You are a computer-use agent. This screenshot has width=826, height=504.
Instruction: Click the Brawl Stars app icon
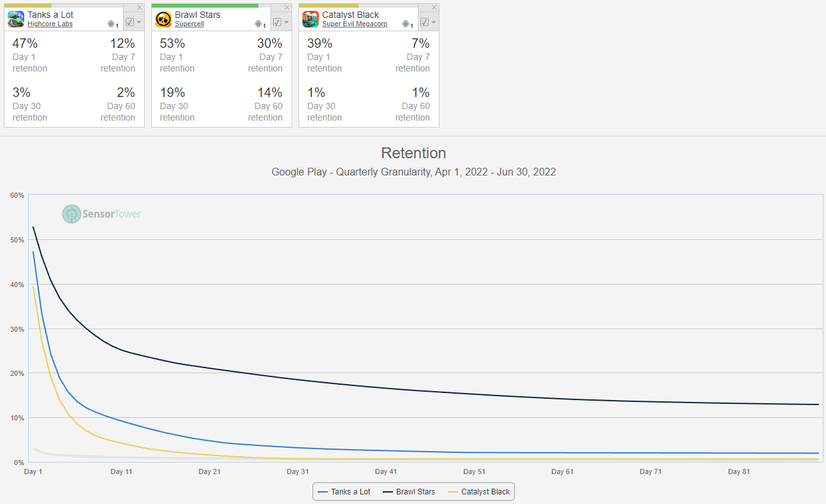163,19
